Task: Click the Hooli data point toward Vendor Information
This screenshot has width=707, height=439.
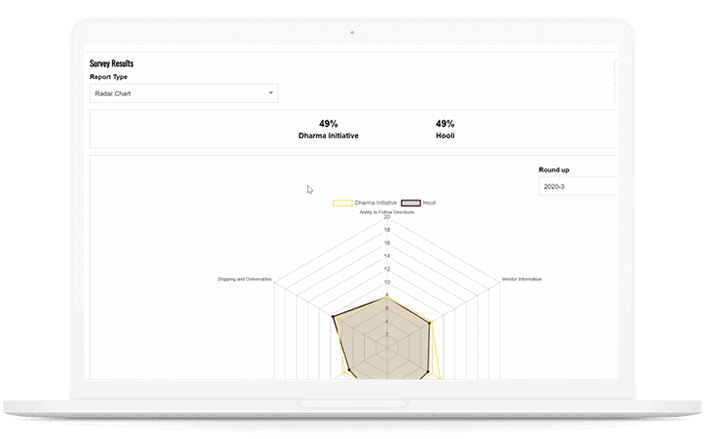Action: (x=430, y=323)
